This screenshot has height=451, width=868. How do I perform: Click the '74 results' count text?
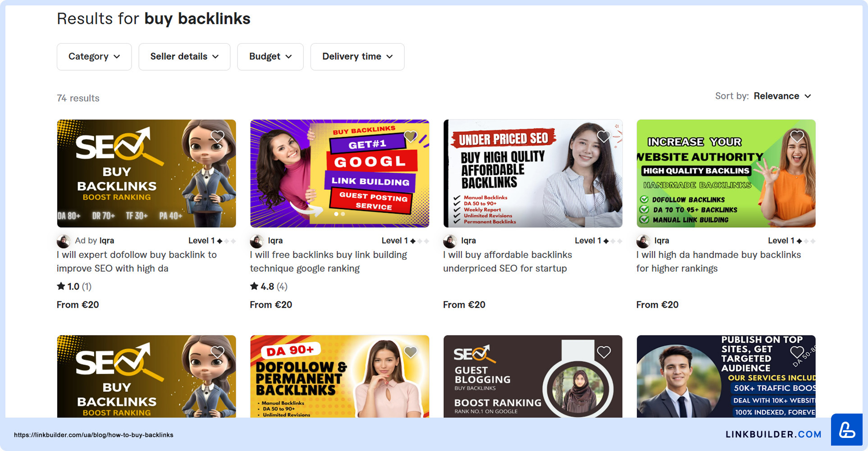pyautogui.click(x=78, y=98)
